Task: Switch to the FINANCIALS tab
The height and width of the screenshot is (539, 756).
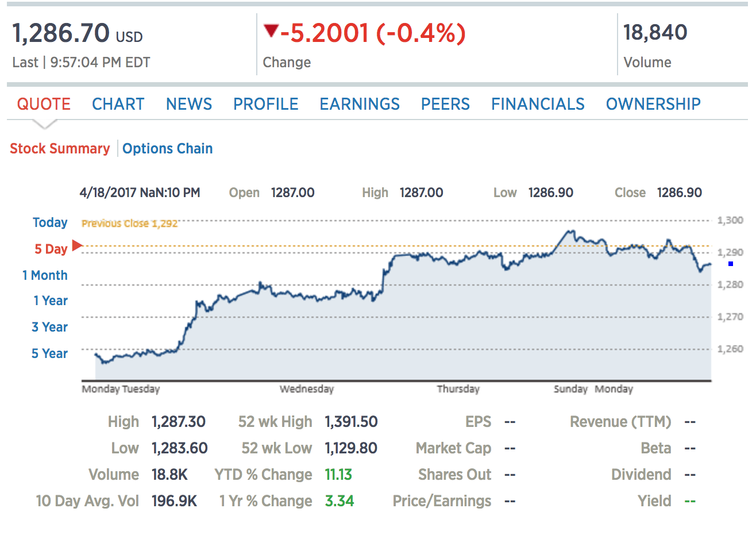Action: (x=538, y=104)
